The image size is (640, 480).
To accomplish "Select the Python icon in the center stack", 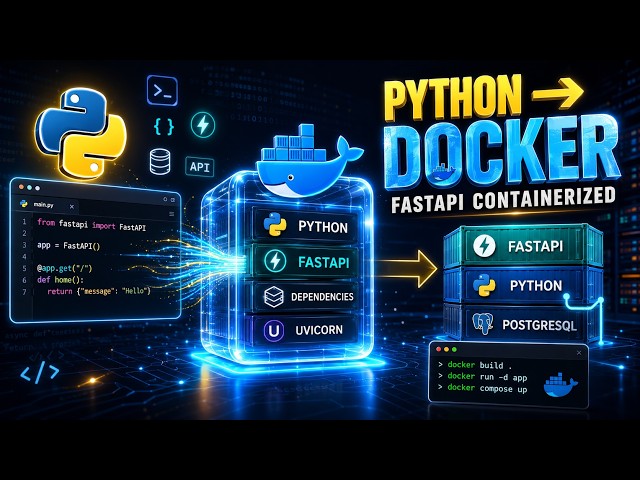I will (275, 225).
